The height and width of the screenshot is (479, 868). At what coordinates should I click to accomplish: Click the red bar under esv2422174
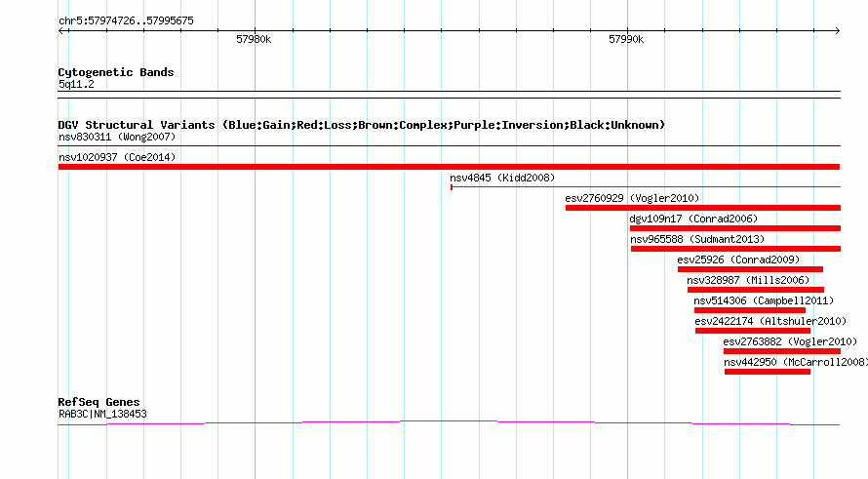tap(753, 331)
